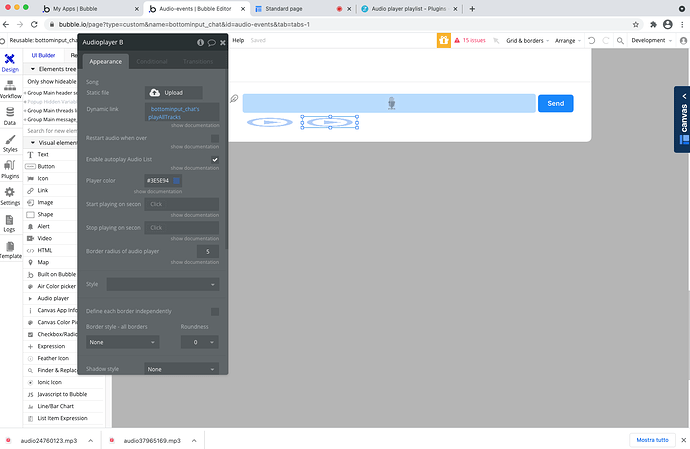Image resolution: width=690 pixels, height=449 pixels.
Task: Enable Define each border independently checkbox
Action: [215, 311]
